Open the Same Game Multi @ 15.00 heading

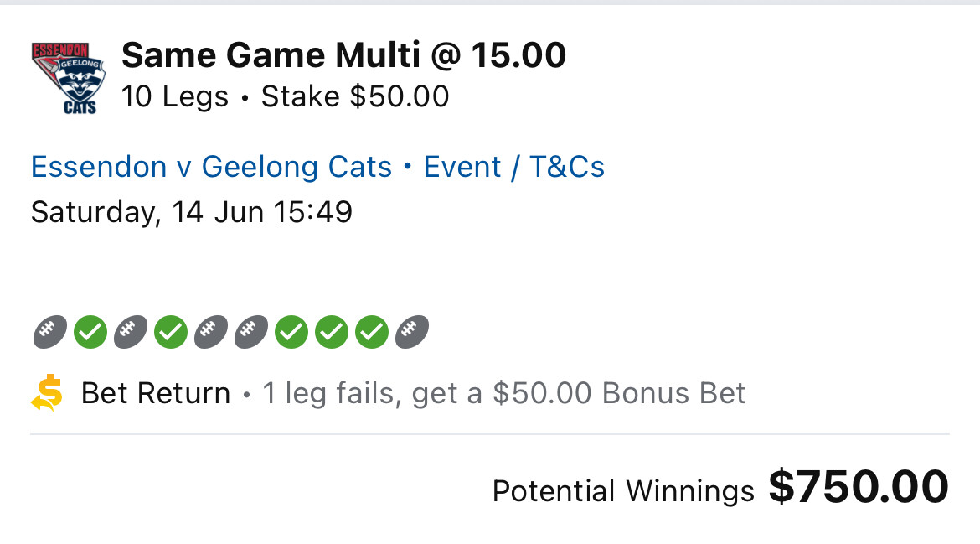coord(343,55)
